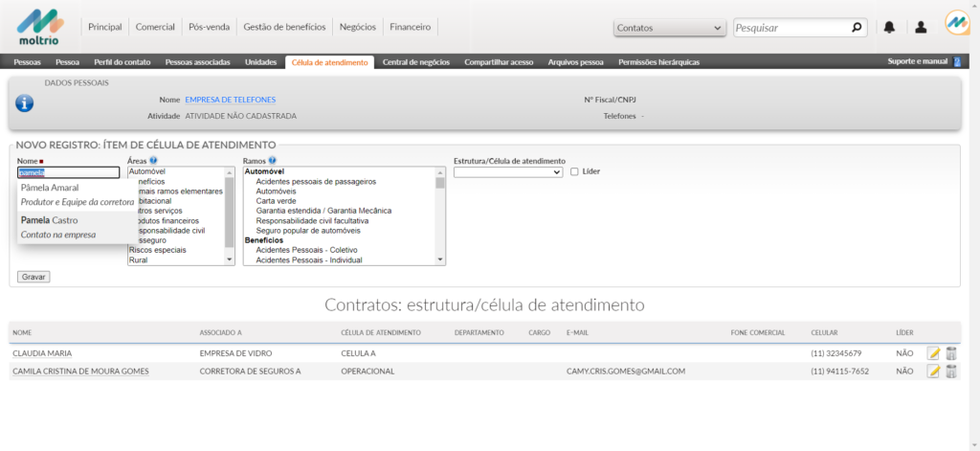Image resolution: width=980 pixels, height=451 pixels.
Task: Open the Estrutura/Célula de atendimento dropdown
Action: [x=508, y=172]
